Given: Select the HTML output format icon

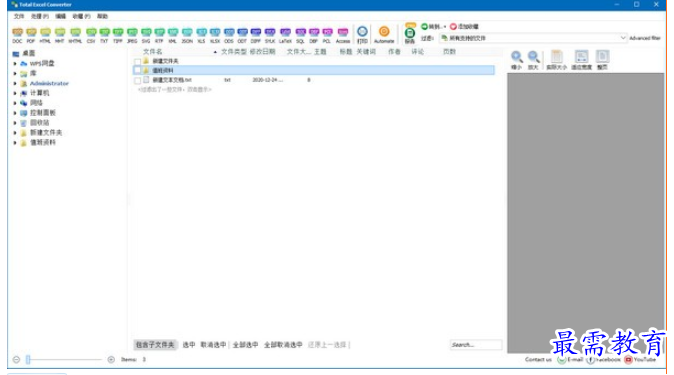Looking at the screenshot, I should [45, 35].
